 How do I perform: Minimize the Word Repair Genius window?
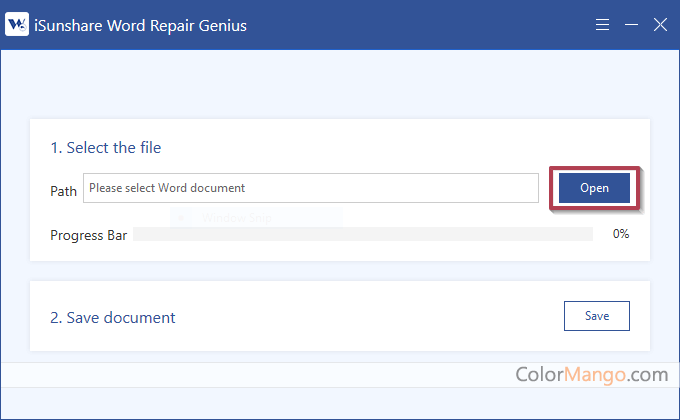click(x=631, y=25)
